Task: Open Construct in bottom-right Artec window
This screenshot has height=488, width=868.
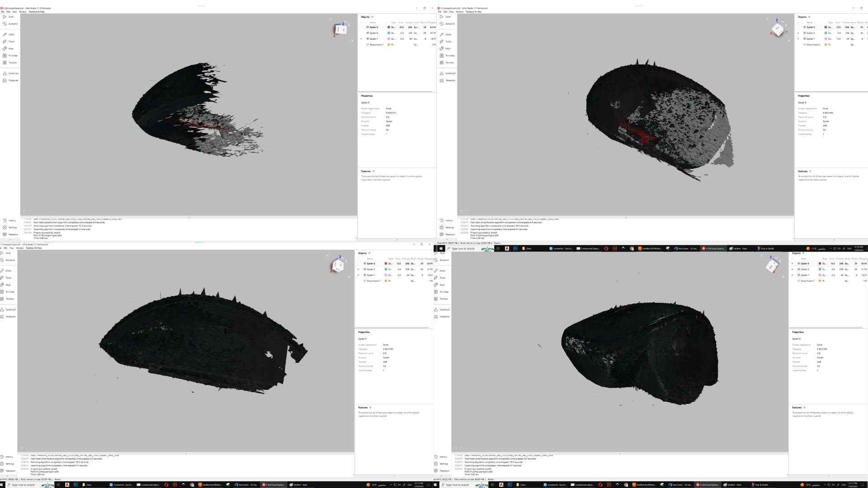Action: point(442,310)
